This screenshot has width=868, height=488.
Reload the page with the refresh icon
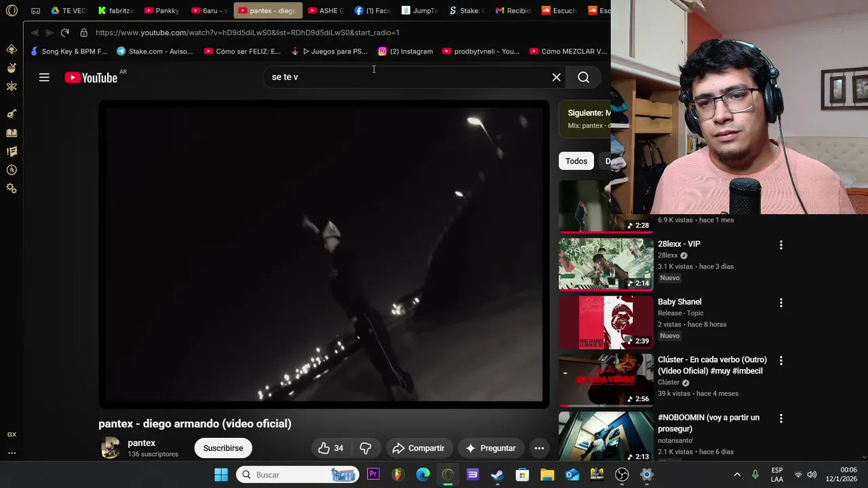64,33
